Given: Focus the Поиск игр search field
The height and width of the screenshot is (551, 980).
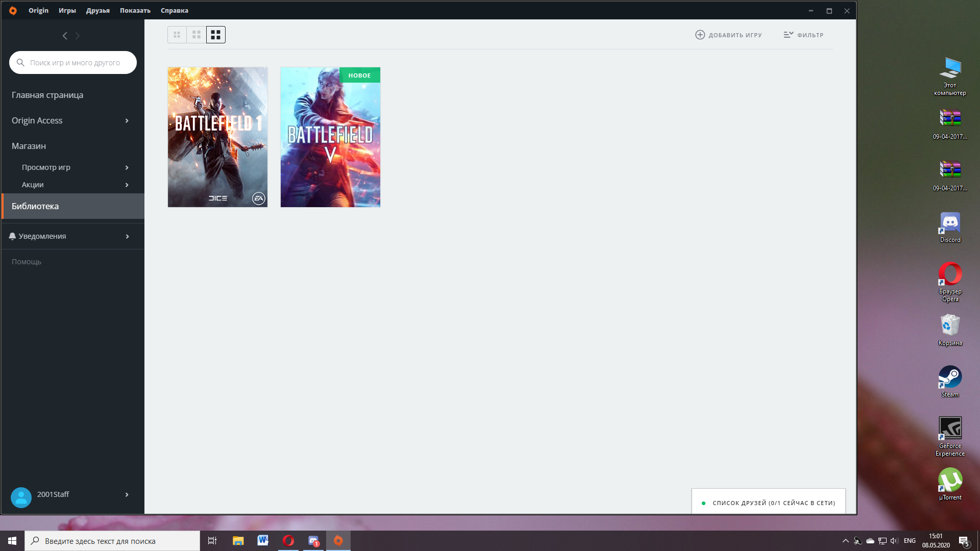Looking at the screenshot, I should (x=73, y=62).
